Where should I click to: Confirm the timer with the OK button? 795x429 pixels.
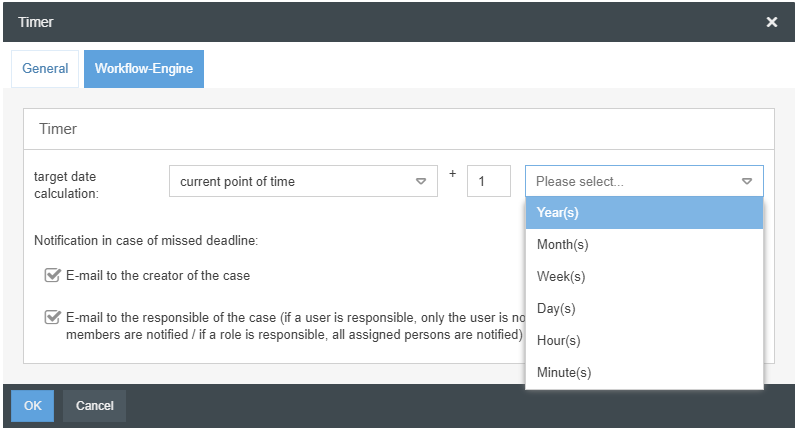[x=32, y=406]
